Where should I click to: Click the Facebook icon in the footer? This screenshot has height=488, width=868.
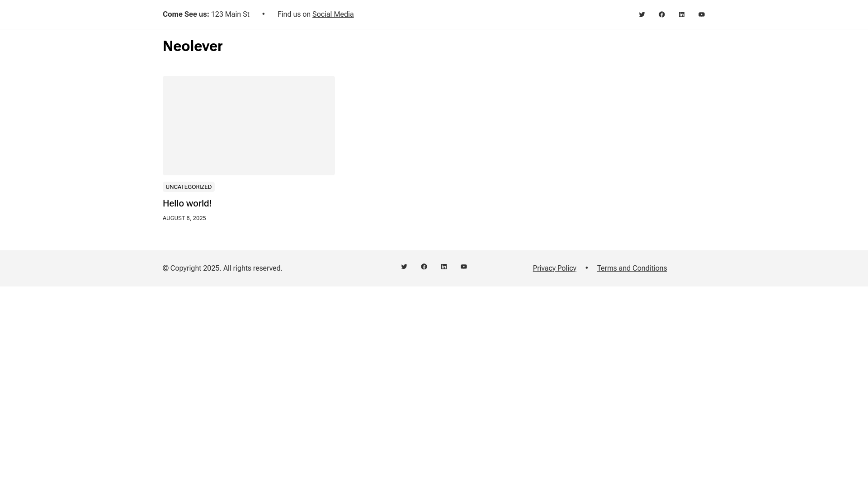click(424, 267)
